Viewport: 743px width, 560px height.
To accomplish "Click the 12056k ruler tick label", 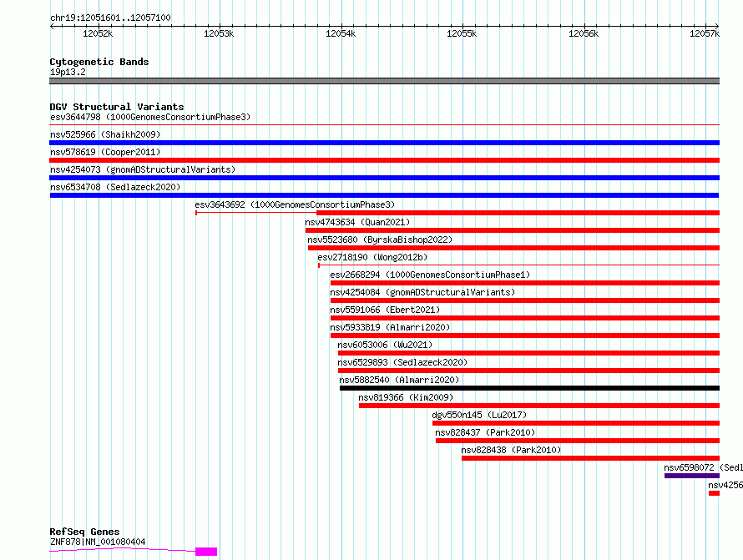I will pos(584,33).
